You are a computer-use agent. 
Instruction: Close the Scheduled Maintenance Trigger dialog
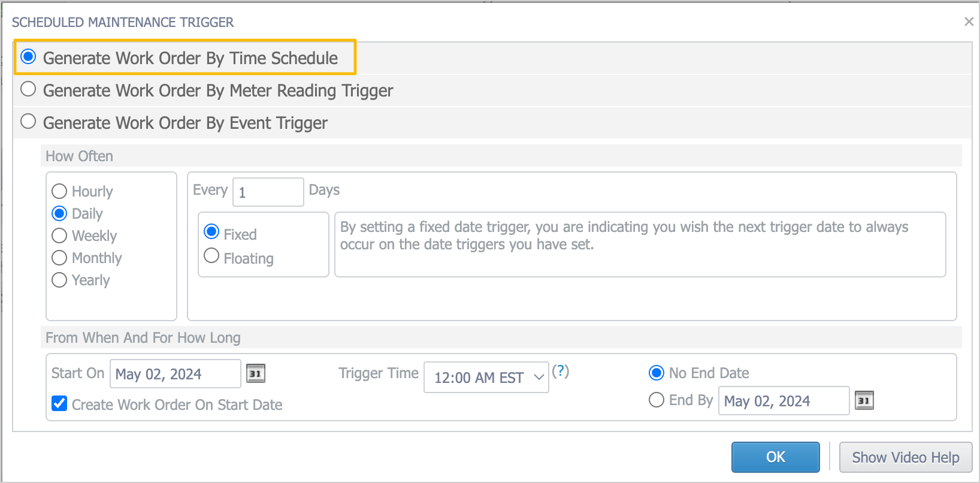pyautogui.click(x=969, y=22)
